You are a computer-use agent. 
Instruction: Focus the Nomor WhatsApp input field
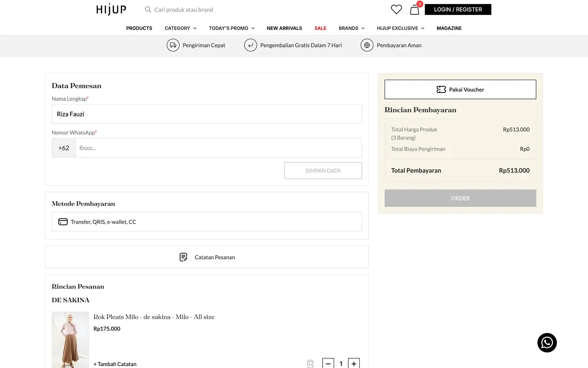[x=218, y=148]
